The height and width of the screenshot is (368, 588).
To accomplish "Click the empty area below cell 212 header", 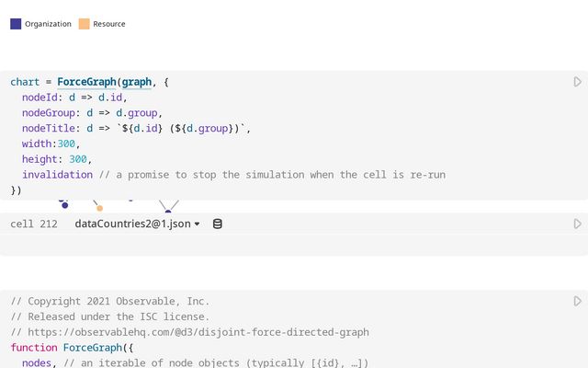I will click(x=294, y=245).
